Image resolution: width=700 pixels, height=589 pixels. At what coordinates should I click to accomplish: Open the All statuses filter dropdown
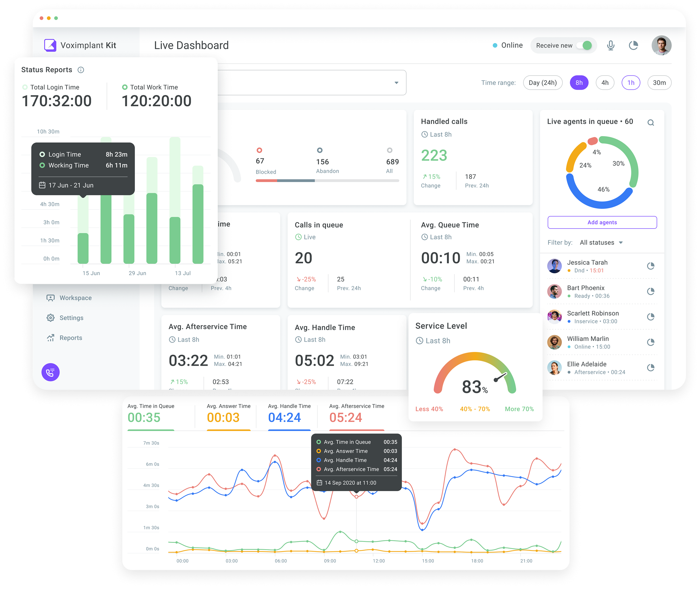(601, 242)
